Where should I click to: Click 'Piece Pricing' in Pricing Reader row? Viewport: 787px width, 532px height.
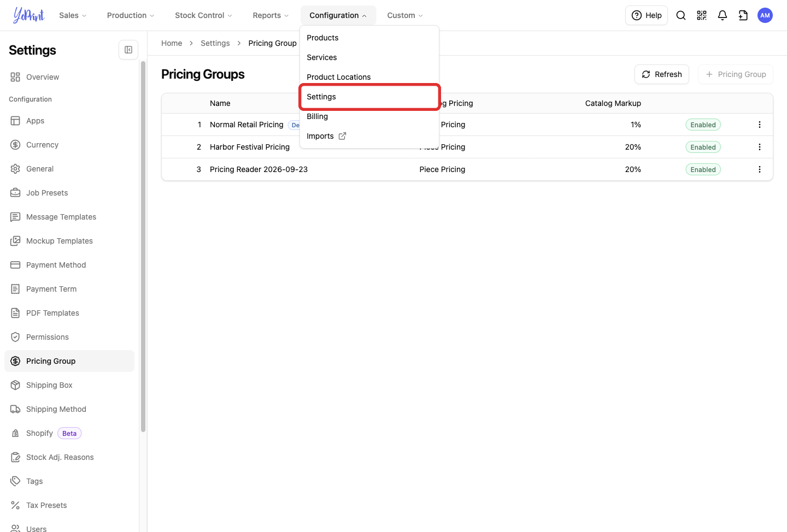coord(442,169)
